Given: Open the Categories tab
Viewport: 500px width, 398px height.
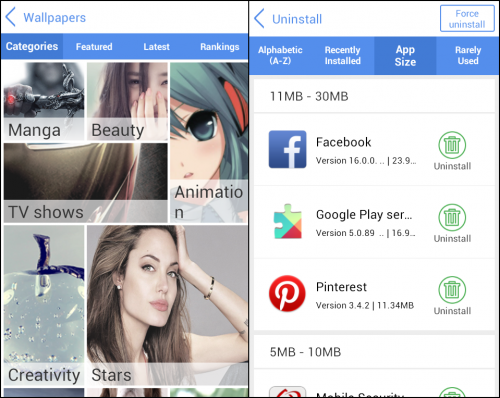Looking at the screenshot, I should pyautogui.click(x=32, y=46).
